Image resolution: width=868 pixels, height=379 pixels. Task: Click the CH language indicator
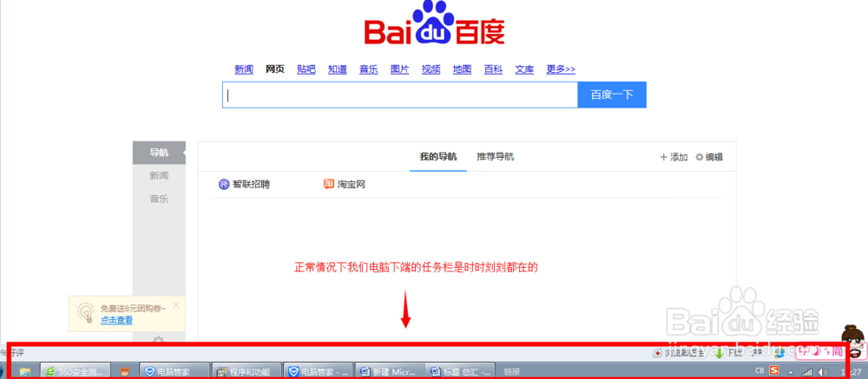pyautogui.click(x=759, y=370)
